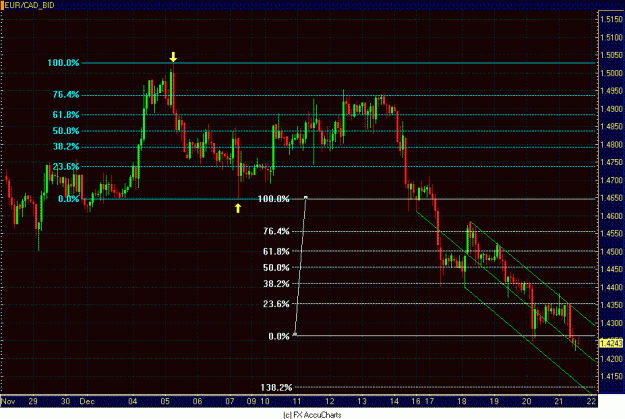
Task: Click the 1.4750 price axis label
Action: point(611,162)
